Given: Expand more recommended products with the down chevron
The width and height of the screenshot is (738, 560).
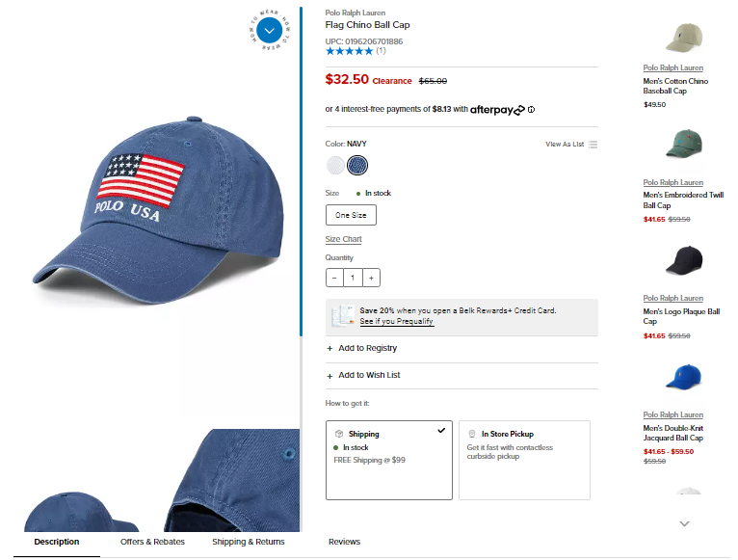Looking at the screenshot, I should click(x=684, y=523).
